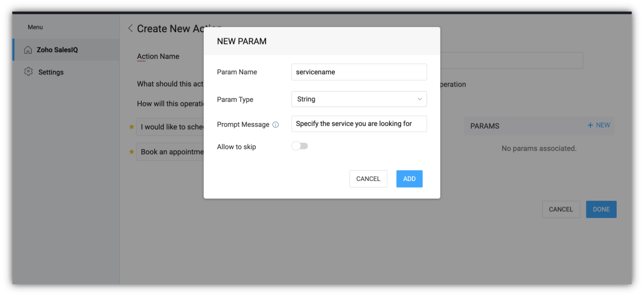Click the home icon beside Zoho SalesIQ

[28, 50]
